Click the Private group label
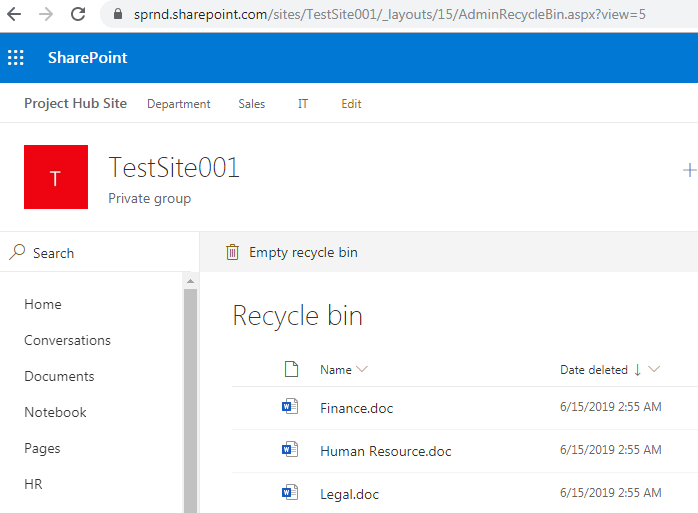Screen dimensions: 698x513 coord(150,198)
